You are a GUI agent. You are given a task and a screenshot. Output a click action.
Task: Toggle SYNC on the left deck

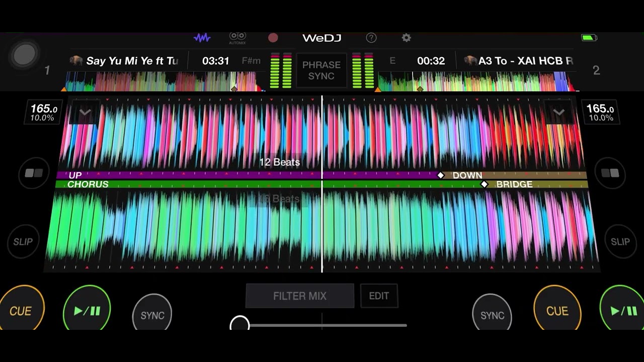coord(152,315)
